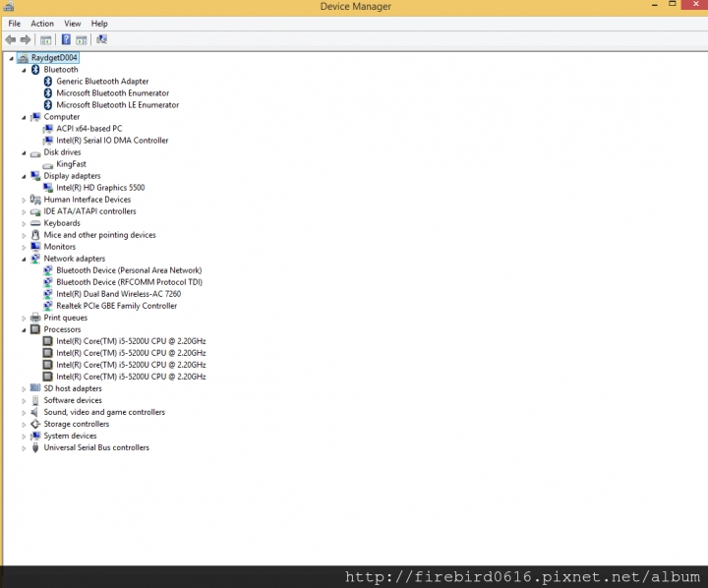The height and width of the screenshot is (588, 708).
Task: Expand the Keyboards branch
Action: tap(24, 223)
